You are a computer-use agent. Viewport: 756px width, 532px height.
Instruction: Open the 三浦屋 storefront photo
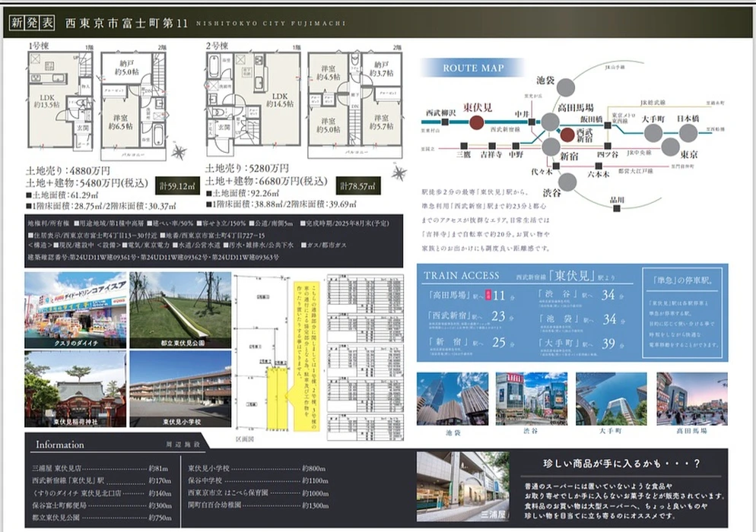[x=463, y=486]
